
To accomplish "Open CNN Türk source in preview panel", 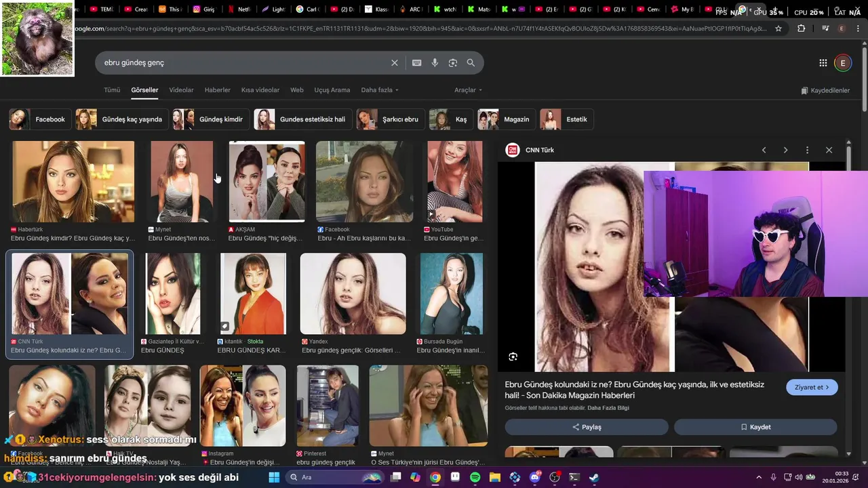I will click(531, 150).
